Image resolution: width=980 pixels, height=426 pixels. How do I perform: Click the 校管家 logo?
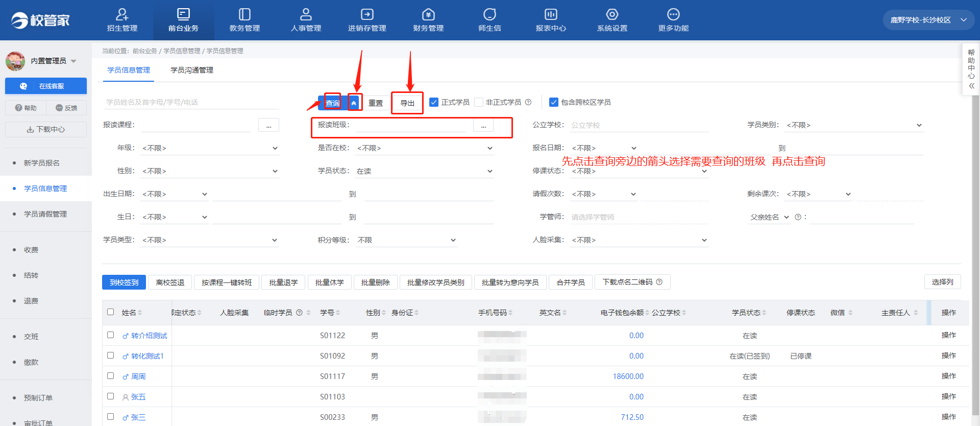tap(40, 20)
